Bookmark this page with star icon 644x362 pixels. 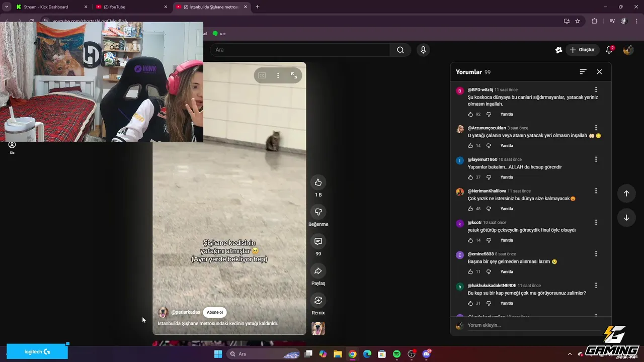click(578, 21)
